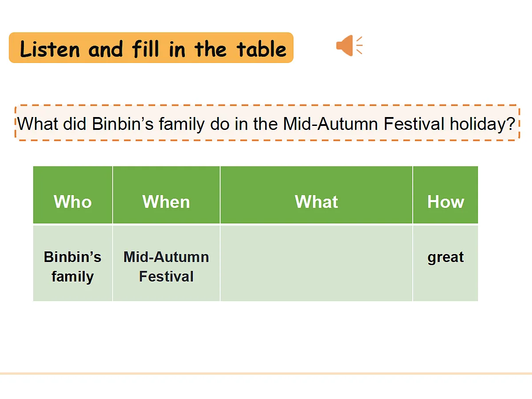Play the audio speaker icon
532x399 pixels.
349,45
